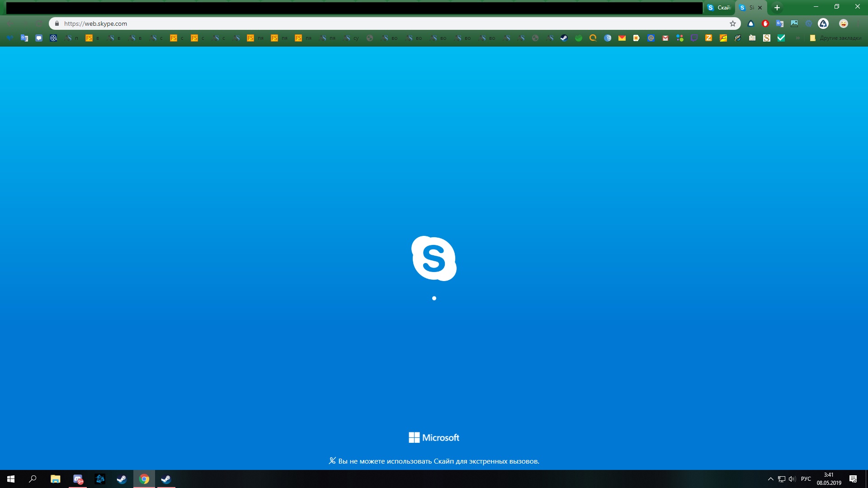Open the Windows notification center
The height and width of the screenshot is (488, 868).
click(853, 479)
